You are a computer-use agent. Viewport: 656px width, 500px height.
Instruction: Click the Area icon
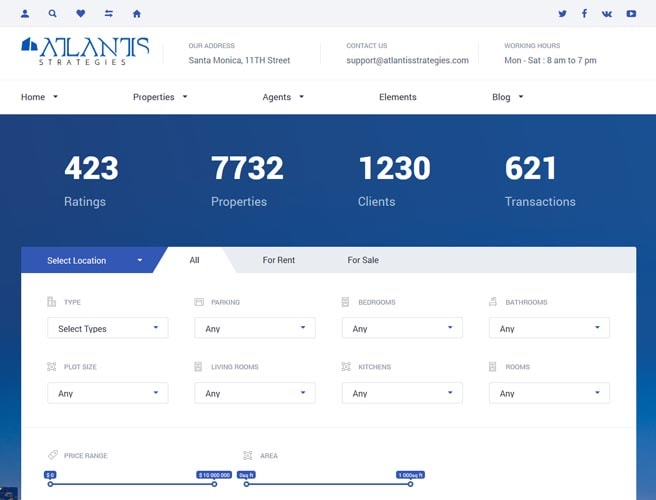[248, 455]
